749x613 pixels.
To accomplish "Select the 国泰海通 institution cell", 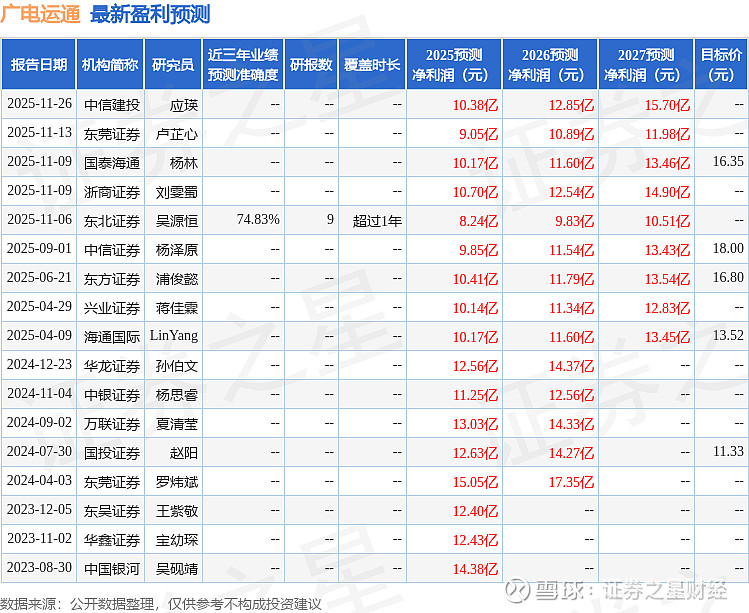I will coord(112,163).
